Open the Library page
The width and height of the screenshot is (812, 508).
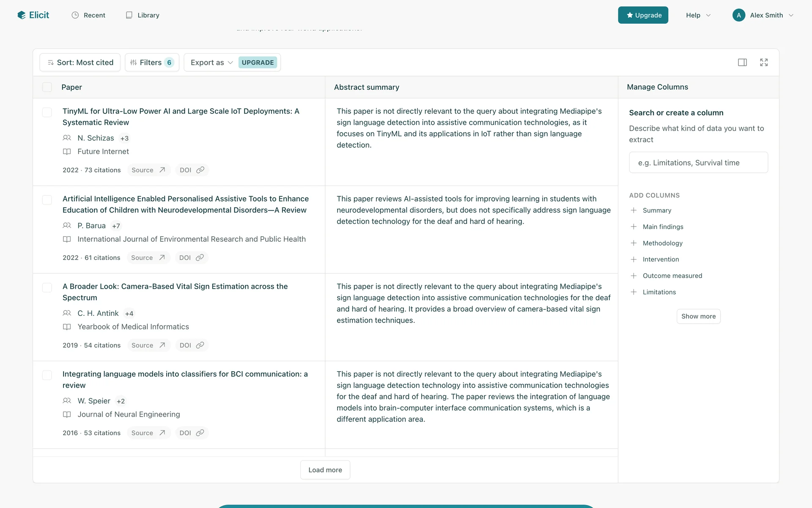coord(143,15)
